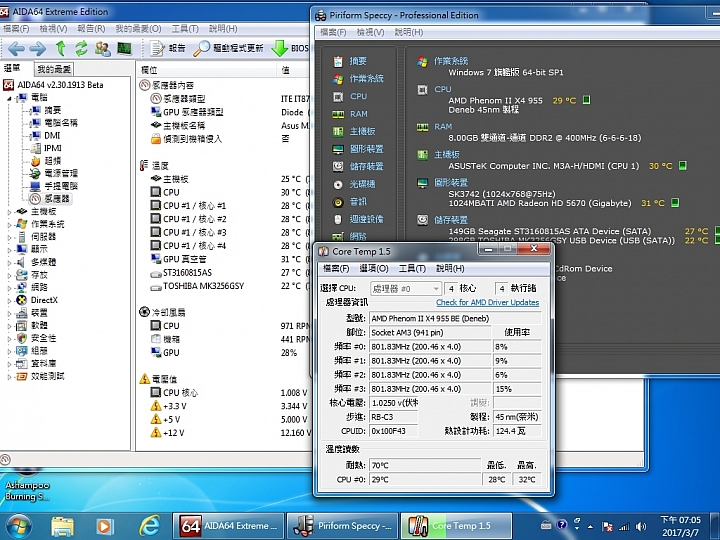This screenshot has width=720, height=540.
Task: Click the 值 column header in AIDA64
Action: pos(286,70)
